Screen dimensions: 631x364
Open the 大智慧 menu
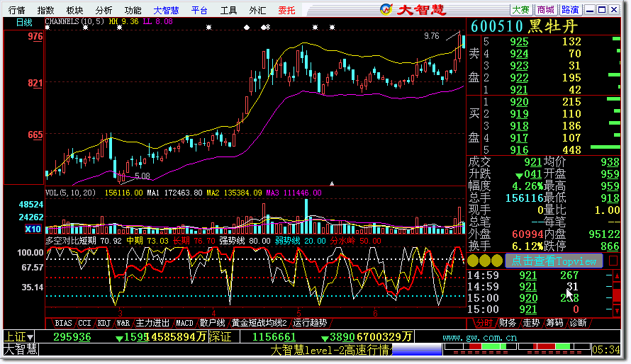pyautogui.click(x=166, y=10)
